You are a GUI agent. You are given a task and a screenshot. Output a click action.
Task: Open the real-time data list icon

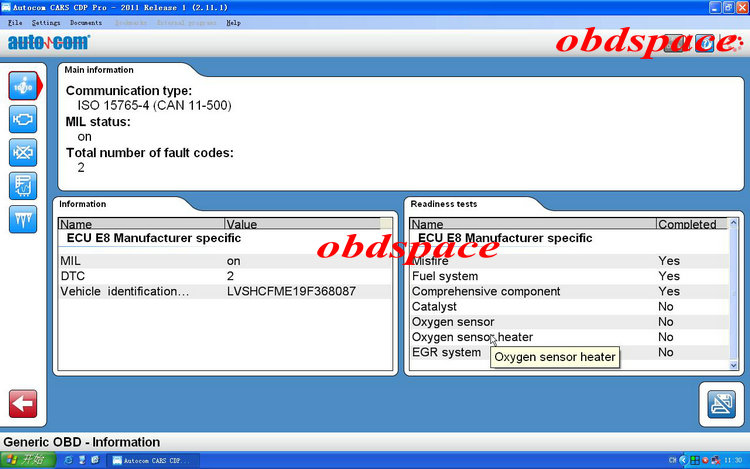(x=23, y=185)
